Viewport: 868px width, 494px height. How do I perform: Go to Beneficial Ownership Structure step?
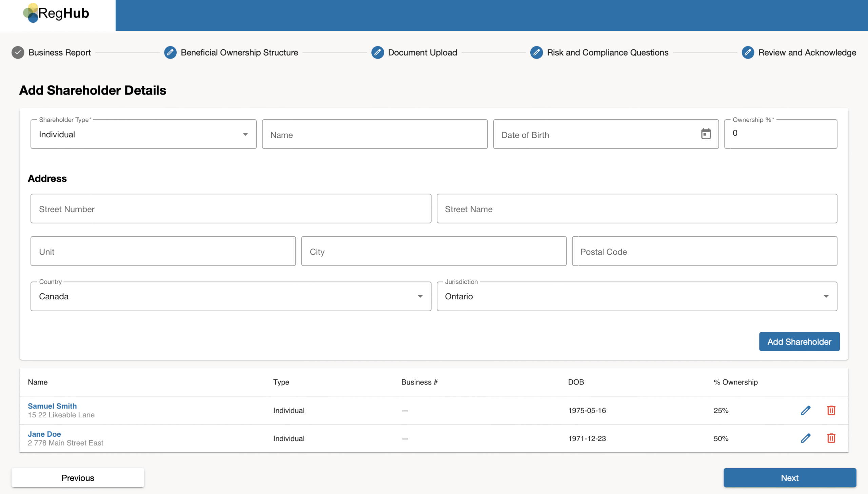239,53
